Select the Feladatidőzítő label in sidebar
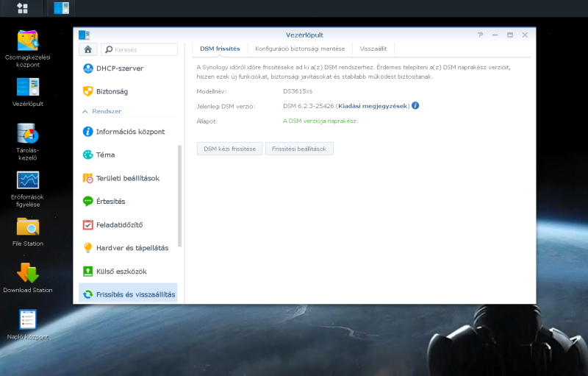Image resolution: width=588 pixels, height=376 pixels. (120, 225)
